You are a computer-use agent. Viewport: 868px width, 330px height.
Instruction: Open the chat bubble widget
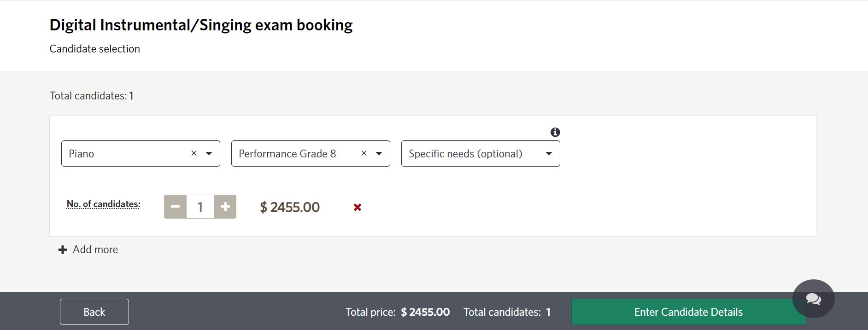point(813,299)
